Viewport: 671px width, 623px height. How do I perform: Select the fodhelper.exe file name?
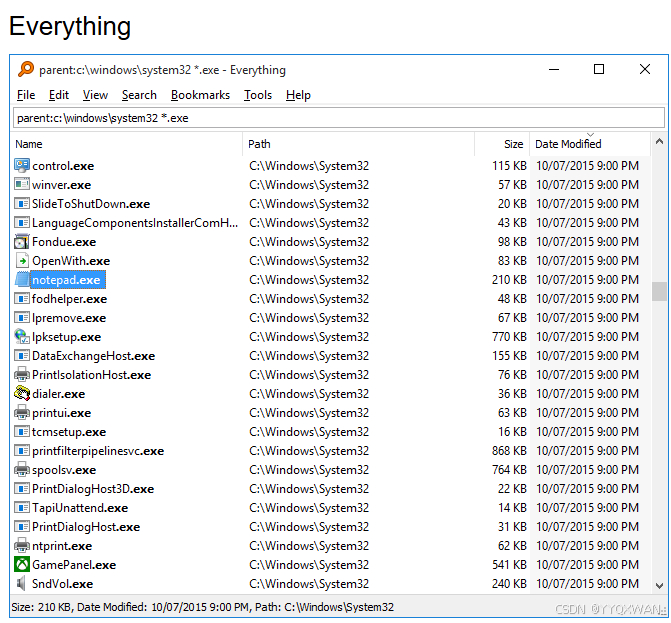pyautogui.click(x=69, y=299)
